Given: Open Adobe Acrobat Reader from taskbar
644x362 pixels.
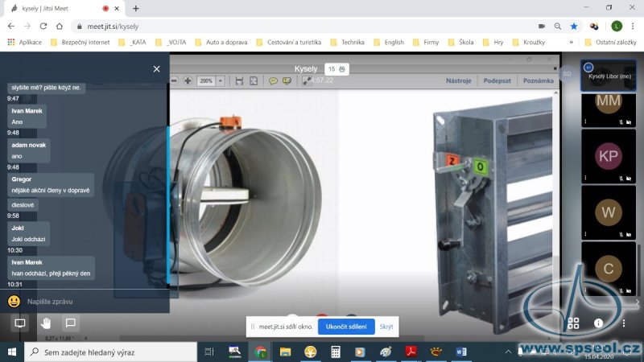Looking at the screenshot, I should pos(411,352).
